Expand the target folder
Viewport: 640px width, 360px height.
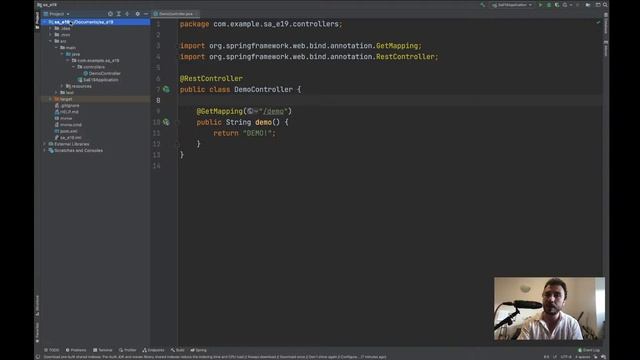coord(51,99)
